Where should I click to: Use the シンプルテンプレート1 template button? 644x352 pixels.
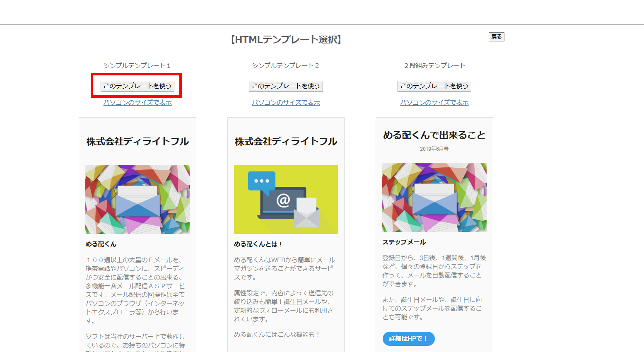137,86
